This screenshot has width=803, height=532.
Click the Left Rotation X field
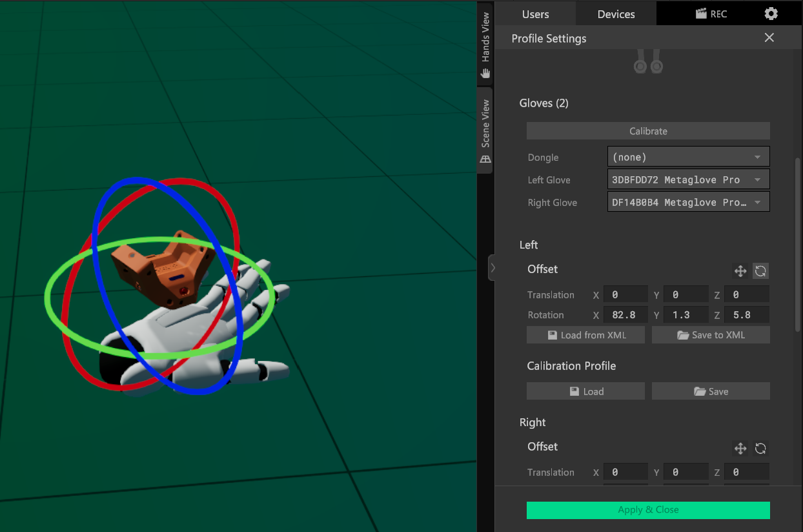pos(625,315)
